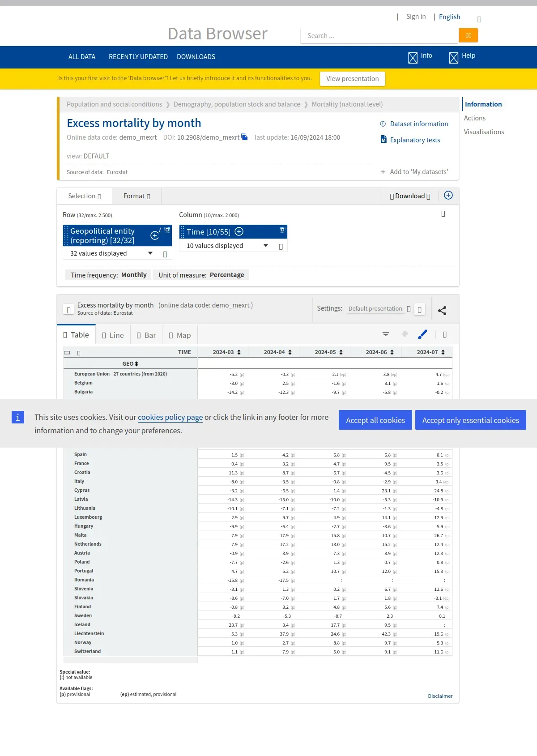537x756 pixels.
Task: Add values via plus icon on Time dimension
Action: 239,231
